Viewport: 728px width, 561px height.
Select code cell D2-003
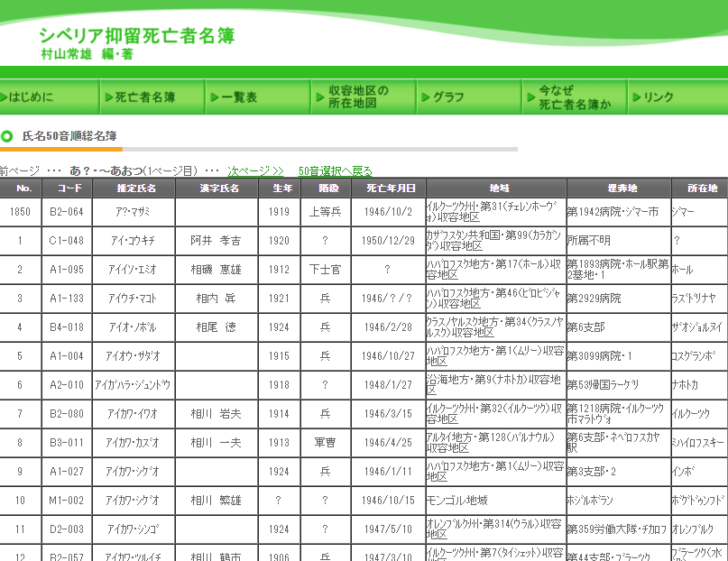click(x=67, y=529)
